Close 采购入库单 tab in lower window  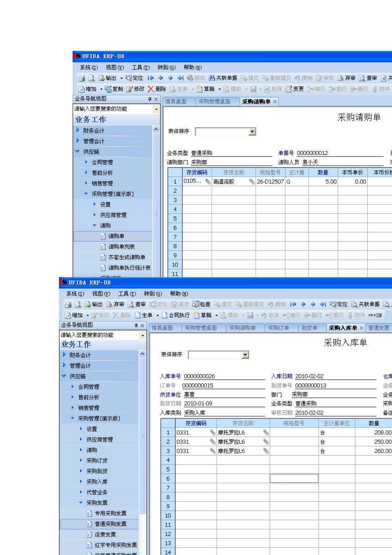361,328
